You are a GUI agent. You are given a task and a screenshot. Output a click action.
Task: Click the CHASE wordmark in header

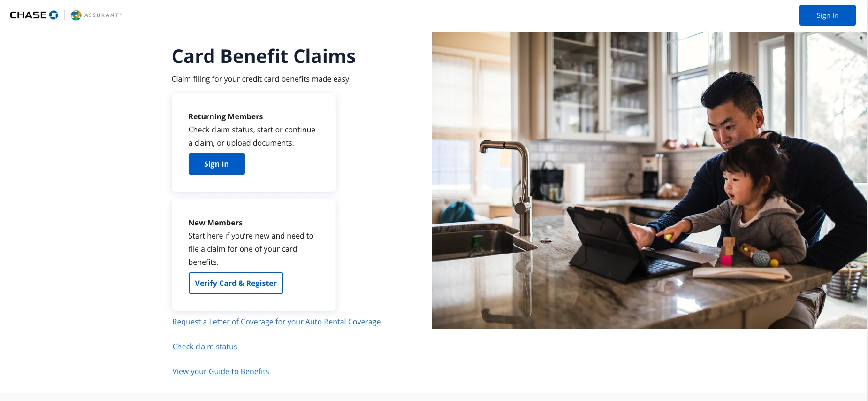(28, 15)
